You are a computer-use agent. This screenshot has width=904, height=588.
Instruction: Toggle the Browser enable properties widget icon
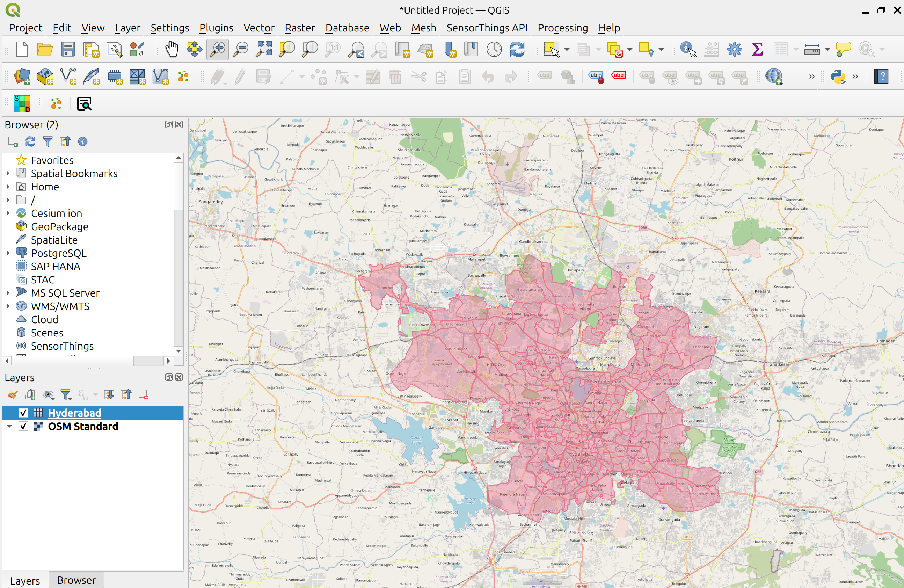pyautogui.click(x=82, y=142)
